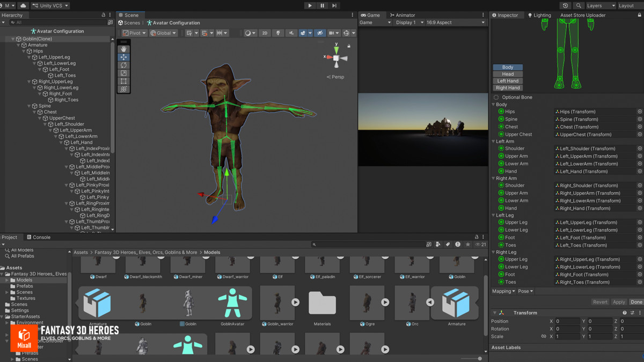Click the Step frame button
This screenshot has width=644, height=362.
334,5
